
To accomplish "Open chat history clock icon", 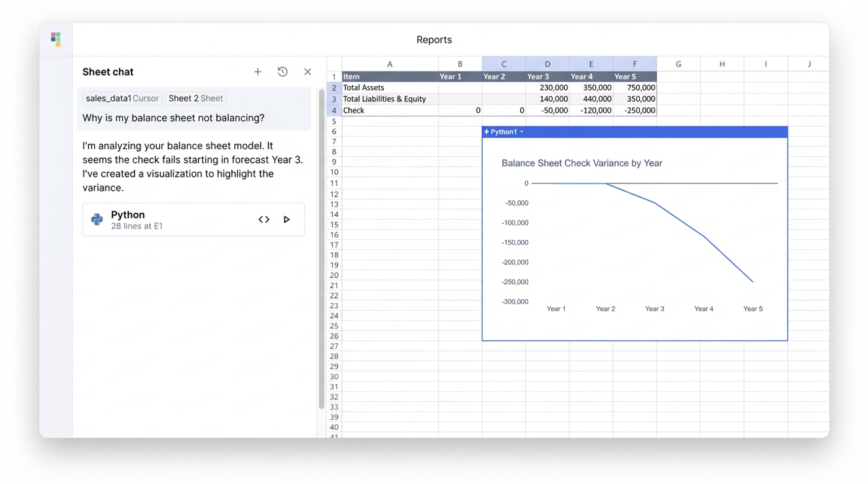I will (x=283, y=72).
